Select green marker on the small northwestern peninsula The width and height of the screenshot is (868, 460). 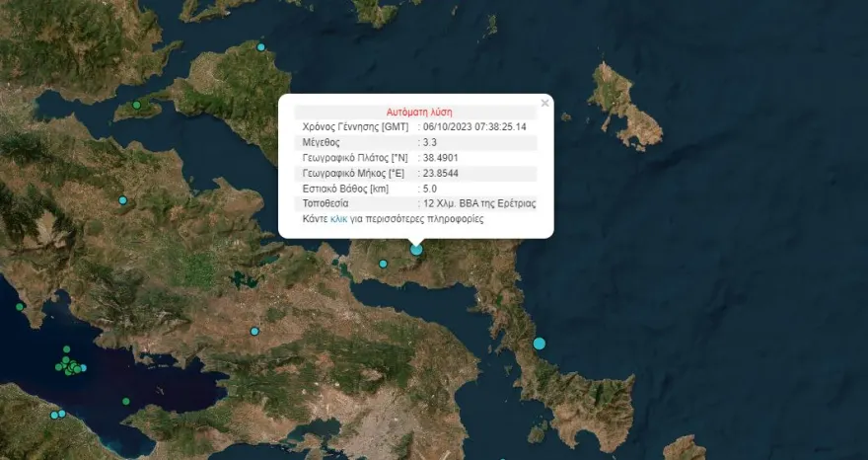click(137, 106)
